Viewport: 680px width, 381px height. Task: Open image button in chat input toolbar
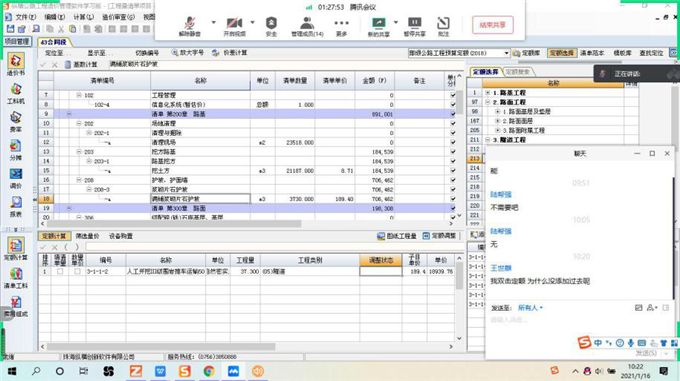638,308
